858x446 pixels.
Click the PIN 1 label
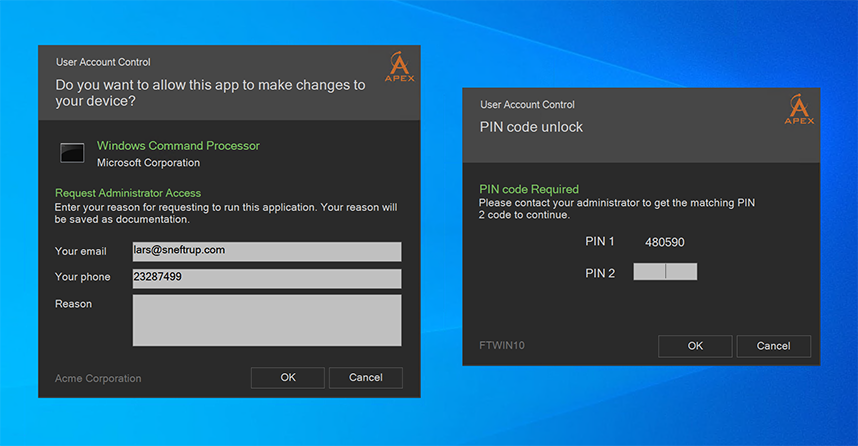(600, 241)
